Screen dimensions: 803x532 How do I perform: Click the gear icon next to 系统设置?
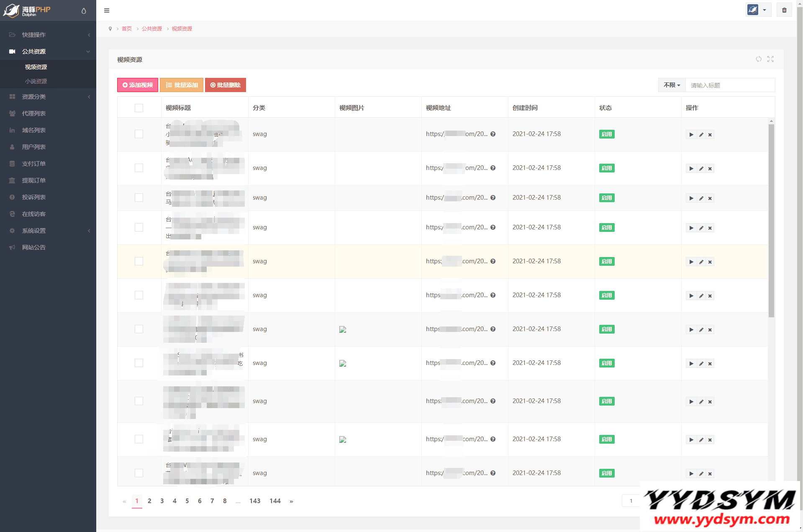click(12, 231)
